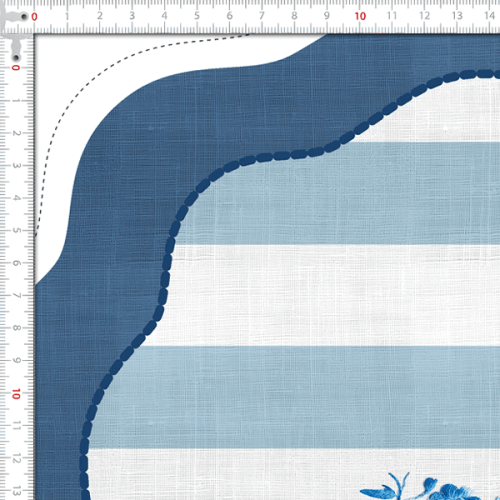
Task: Select the 13 mark on the left ruler
Action: (17, 491)
